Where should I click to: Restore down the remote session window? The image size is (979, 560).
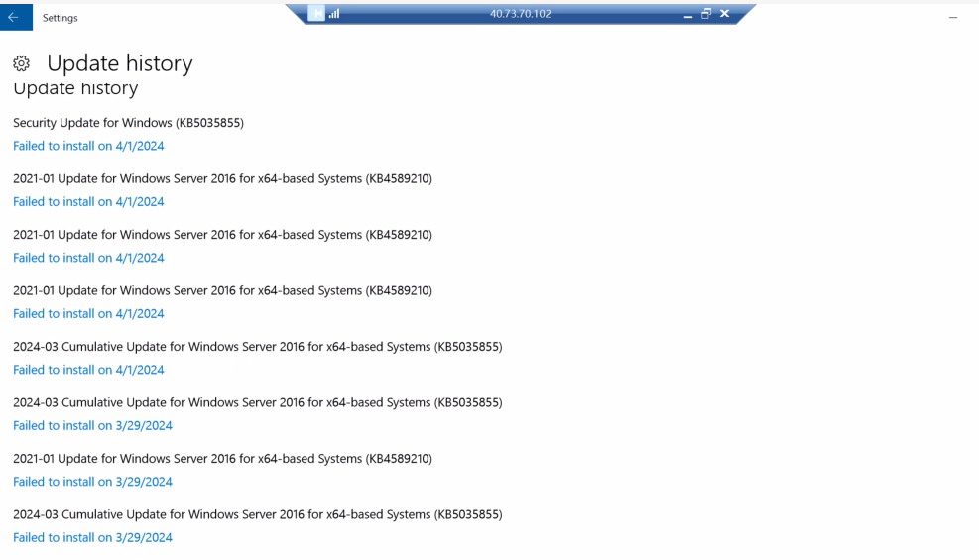pos(706,14)
